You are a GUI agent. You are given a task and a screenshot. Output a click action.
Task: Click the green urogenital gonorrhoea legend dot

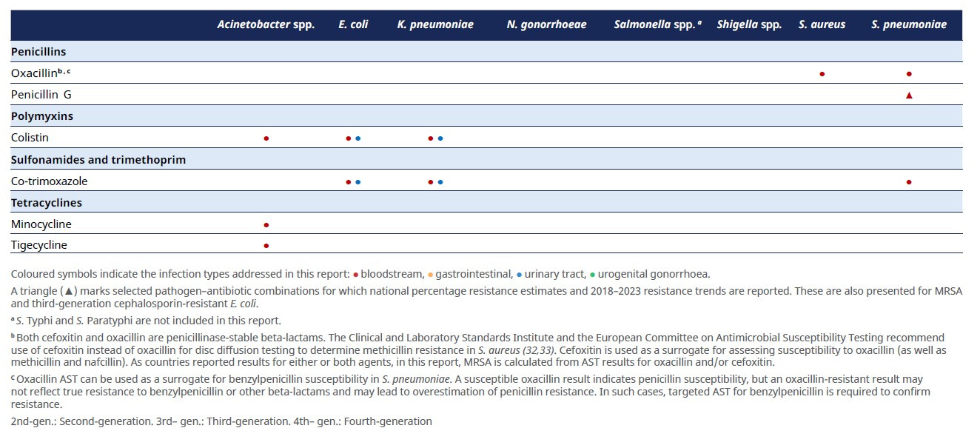592,275
